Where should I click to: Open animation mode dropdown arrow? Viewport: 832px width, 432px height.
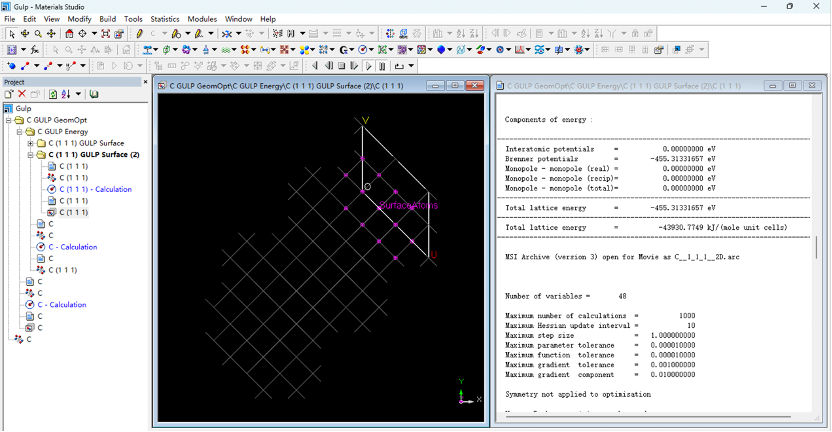click(x=411, y=66)
